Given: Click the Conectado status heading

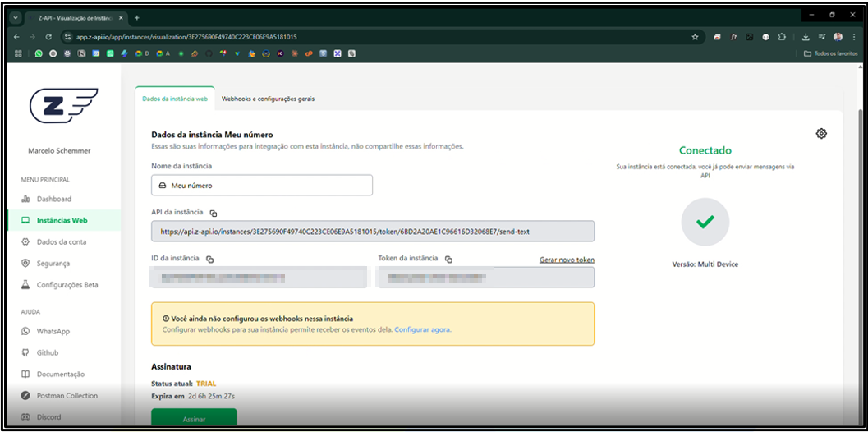Looking at the screenshot, I should coord(705,150).
